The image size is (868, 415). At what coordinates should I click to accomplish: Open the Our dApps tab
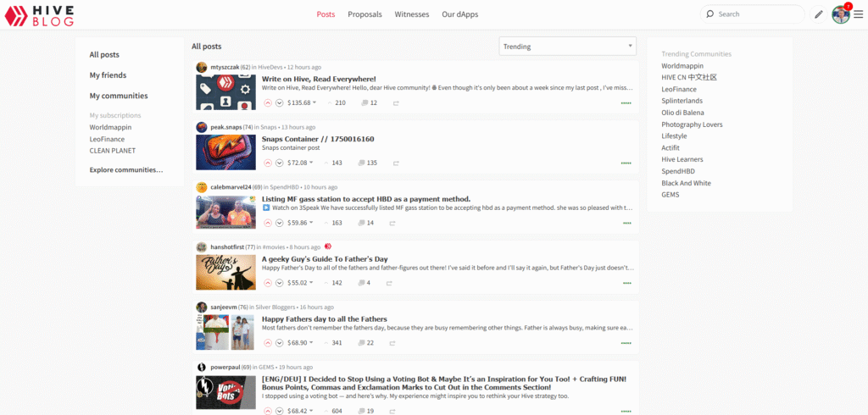coord(460,14)
